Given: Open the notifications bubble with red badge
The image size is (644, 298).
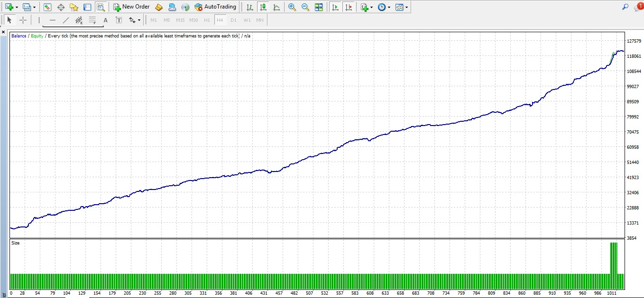Looking at the screenshot, I should pos(639,7).
